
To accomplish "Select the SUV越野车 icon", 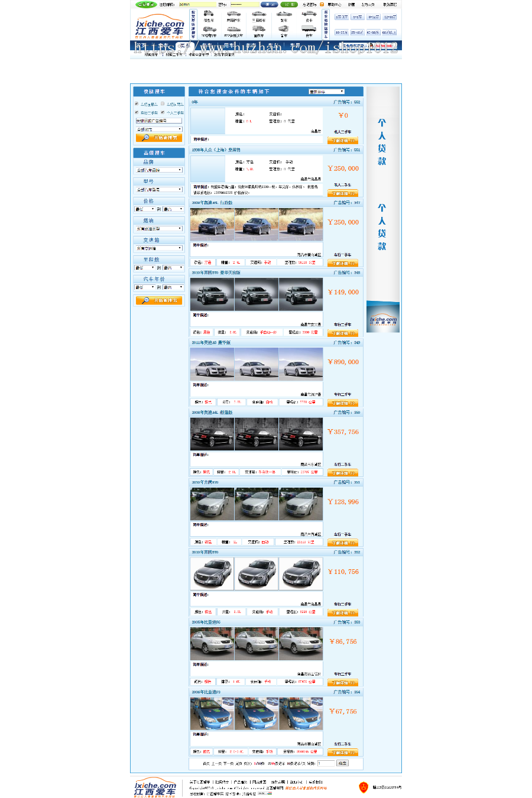I will pyautogui.click(x=209, y=28).
